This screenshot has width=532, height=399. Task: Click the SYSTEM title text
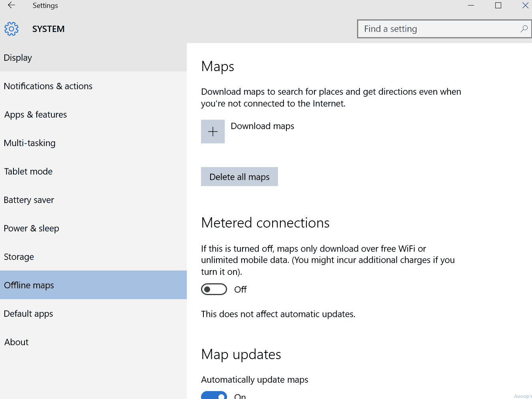pos(48,29)
